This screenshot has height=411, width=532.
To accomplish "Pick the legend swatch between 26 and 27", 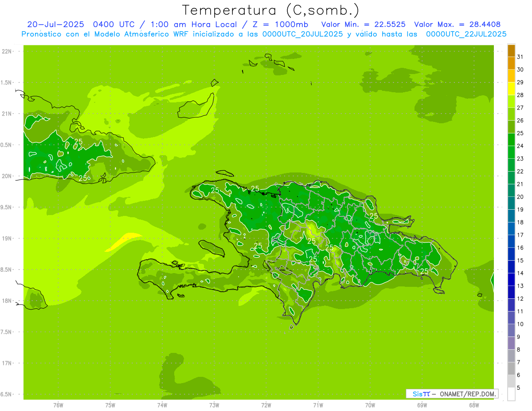I will (511, 114).
